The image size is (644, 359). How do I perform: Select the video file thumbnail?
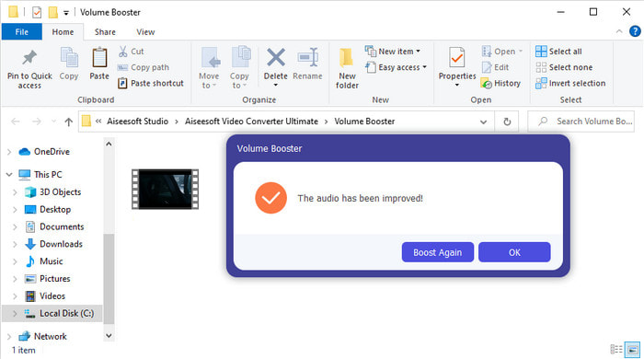click(x=165, y=189)
